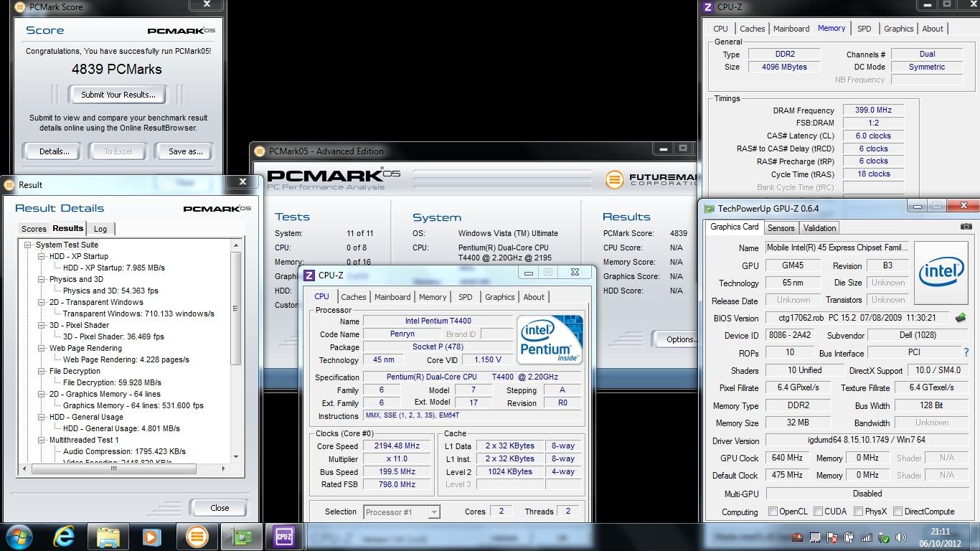980x551 pixels.
Task: Click the TechPowerUp GPU-Z title bar icon
Action: point(710,209)
